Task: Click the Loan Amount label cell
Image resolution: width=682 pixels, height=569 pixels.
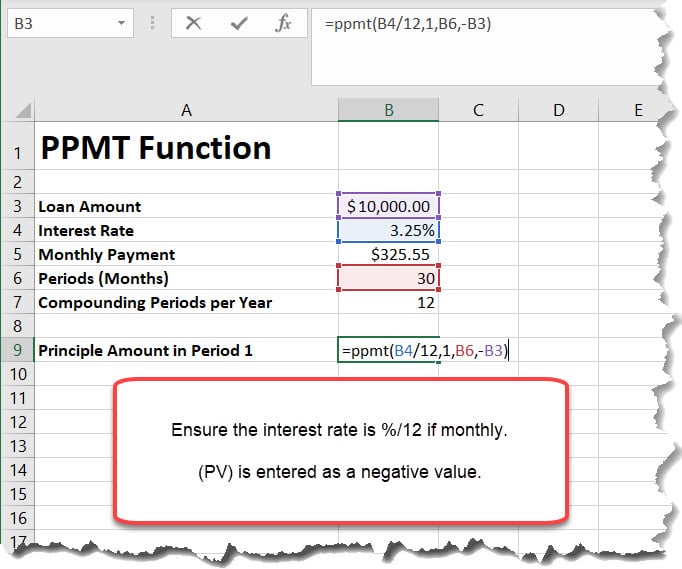Action: (186, 206)
